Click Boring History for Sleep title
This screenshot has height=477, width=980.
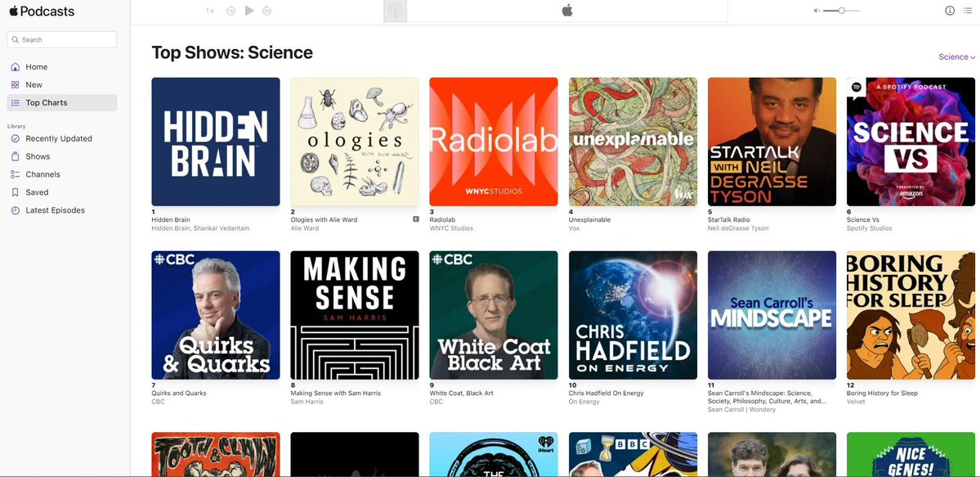point(883,393)
